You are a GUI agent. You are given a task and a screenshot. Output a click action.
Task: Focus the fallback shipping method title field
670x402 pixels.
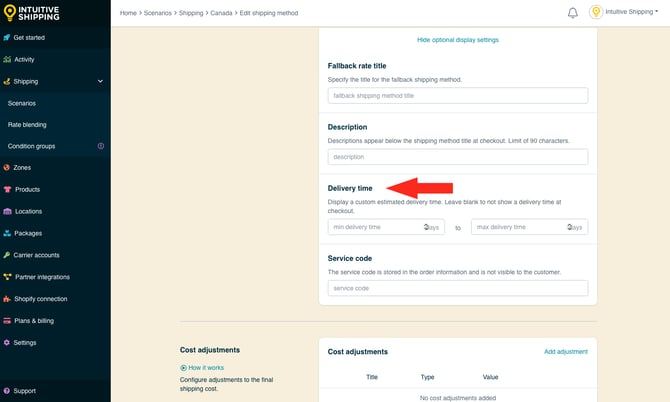(x=458, y=96)
